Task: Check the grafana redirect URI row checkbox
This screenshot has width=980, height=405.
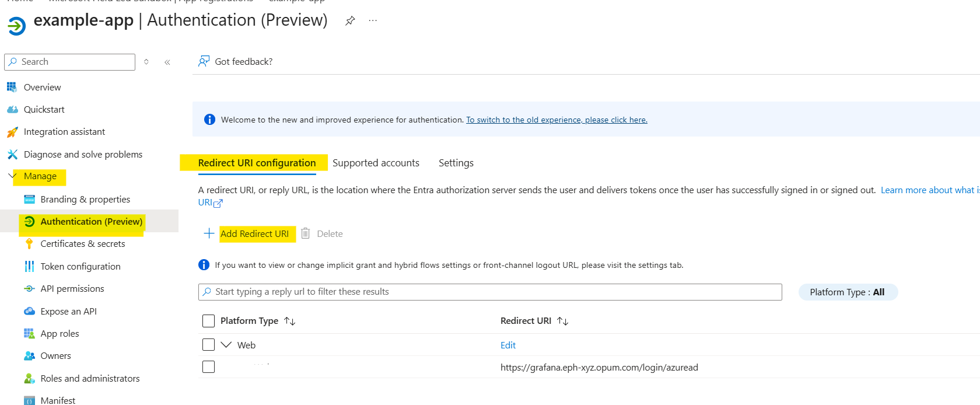Action: tap(208, 366)
